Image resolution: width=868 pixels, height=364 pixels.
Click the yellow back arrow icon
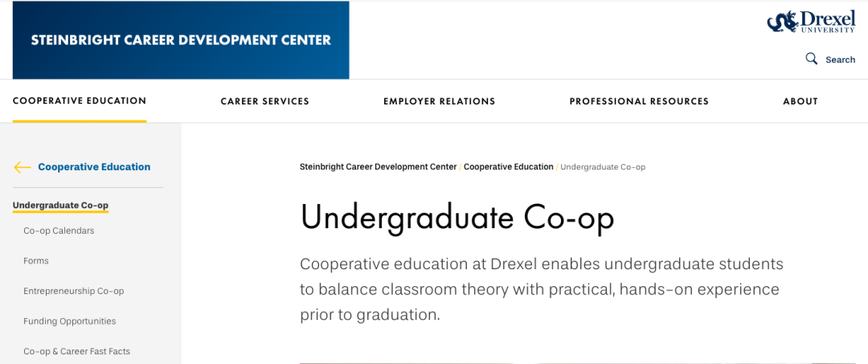point(23,167)
